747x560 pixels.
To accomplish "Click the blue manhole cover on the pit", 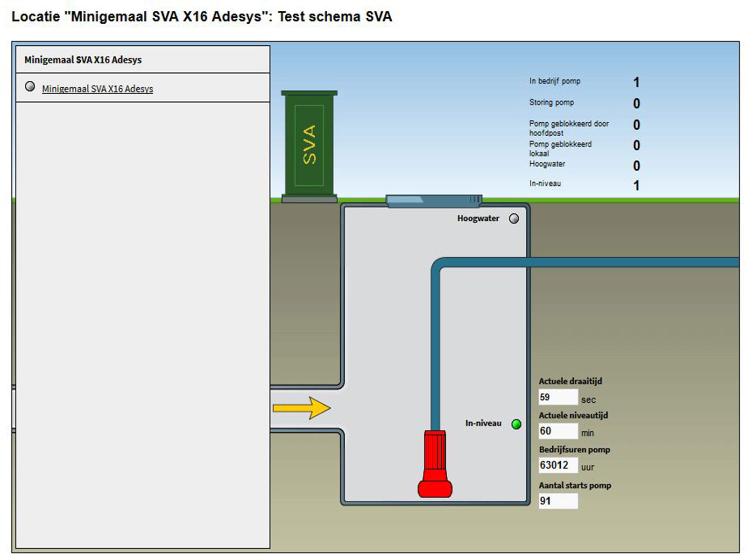I will click(434, 201).
